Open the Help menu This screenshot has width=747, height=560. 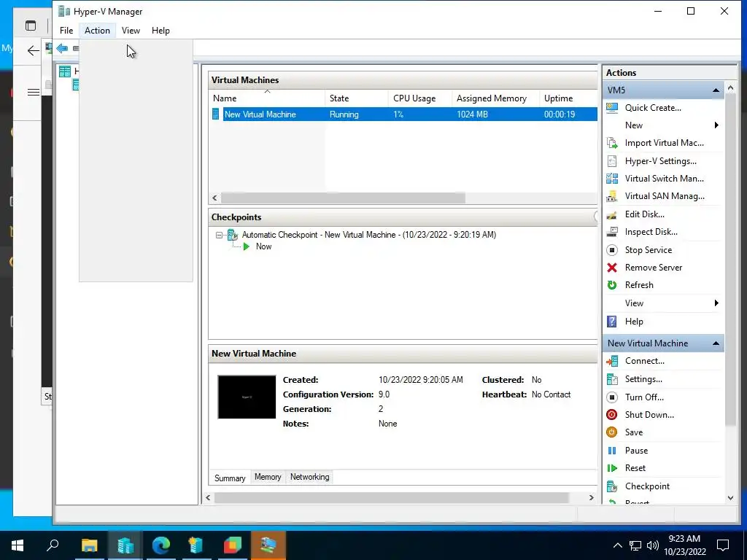(x=160, y=31)
